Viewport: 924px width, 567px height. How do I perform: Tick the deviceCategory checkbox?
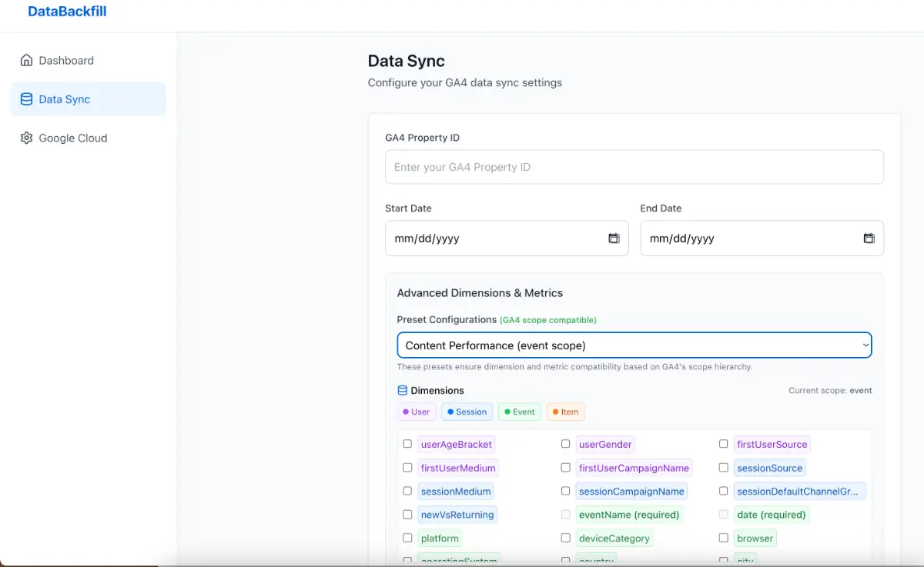coord(565,539)
